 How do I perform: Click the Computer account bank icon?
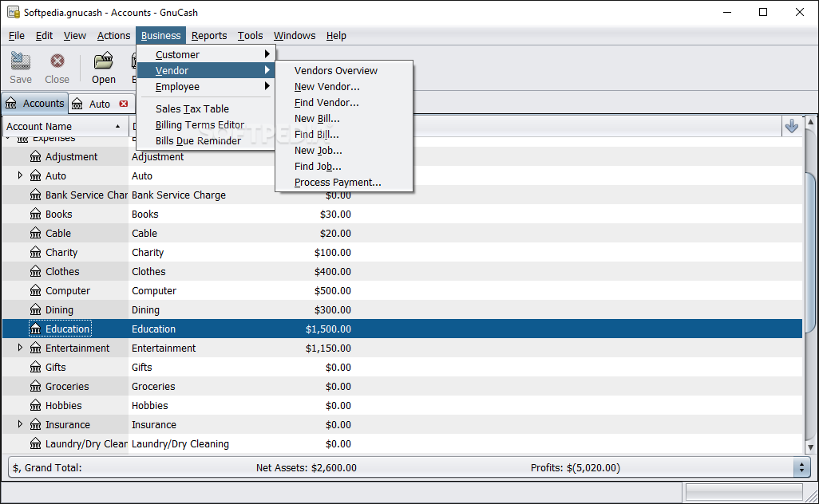point(35,290)
